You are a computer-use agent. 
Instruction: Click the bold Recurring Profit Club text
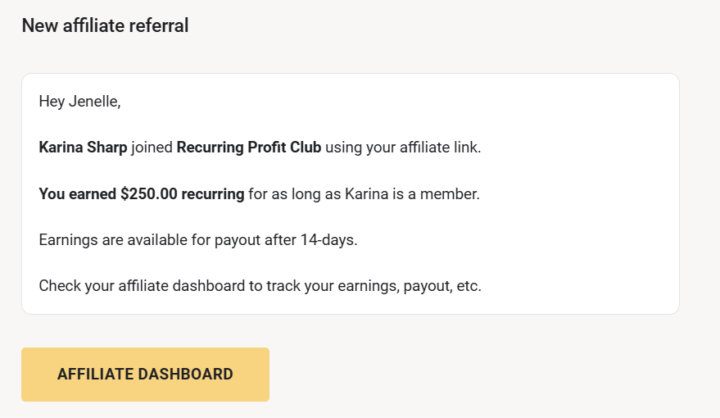pos(249,147)
